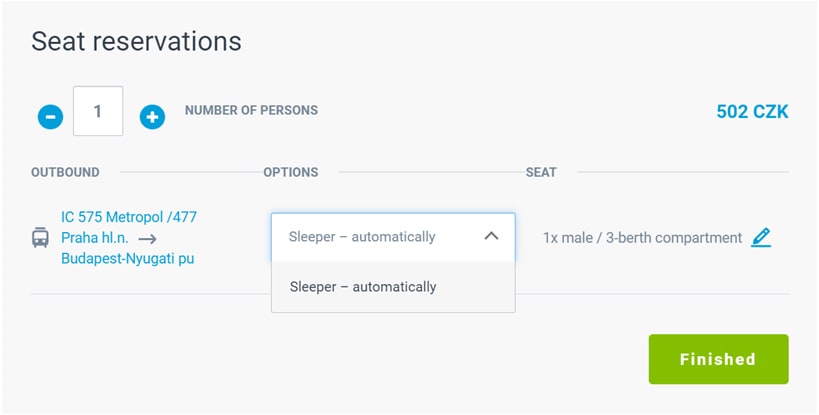Click the Budapest-Nyugati pu destination link

pos(127,259)
